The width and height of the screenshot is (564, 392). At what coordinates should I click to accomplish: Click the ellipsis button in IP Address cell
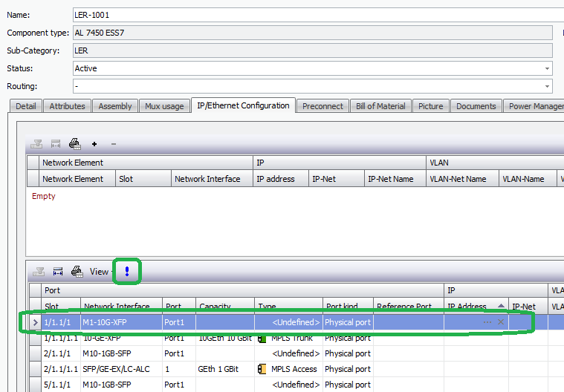487,322
